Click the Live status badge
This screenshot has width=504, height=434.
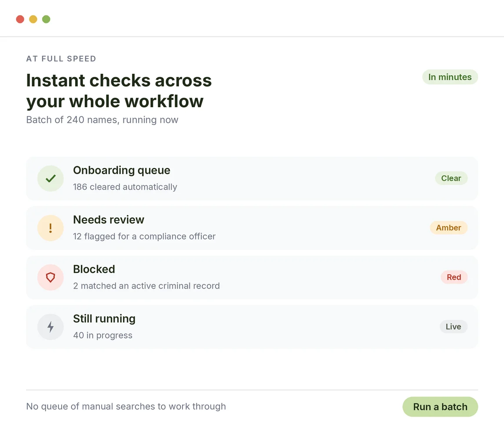[x=454, y=326]
